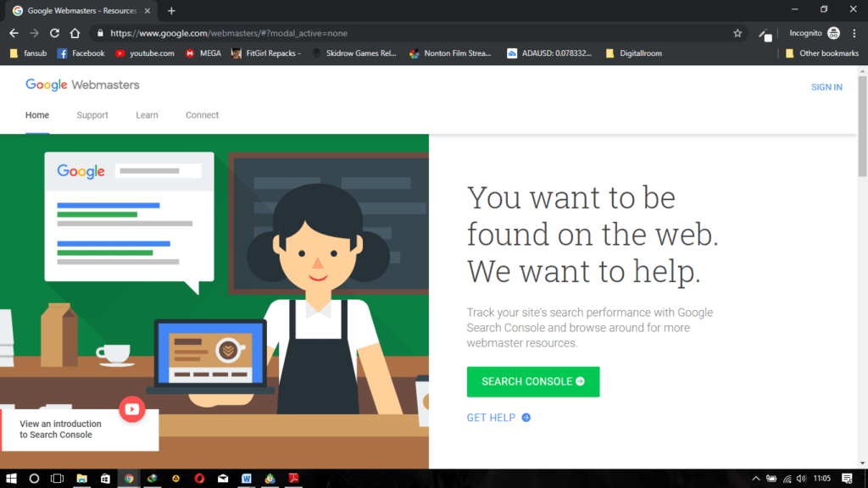This screenshot has width=868, height=488.
Task: Click the SEARCH CONSOLE button
Action: point(532,381)
